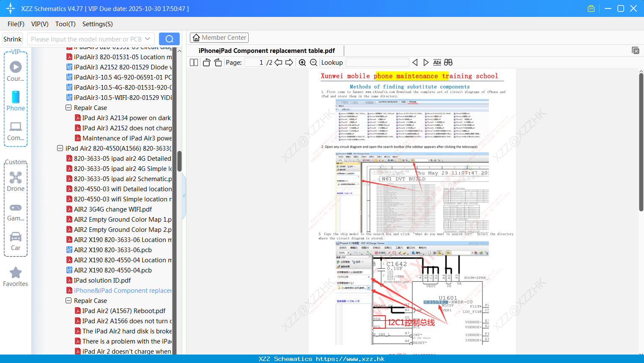
Task: Click the Member Center home icon
Action: 196,38
